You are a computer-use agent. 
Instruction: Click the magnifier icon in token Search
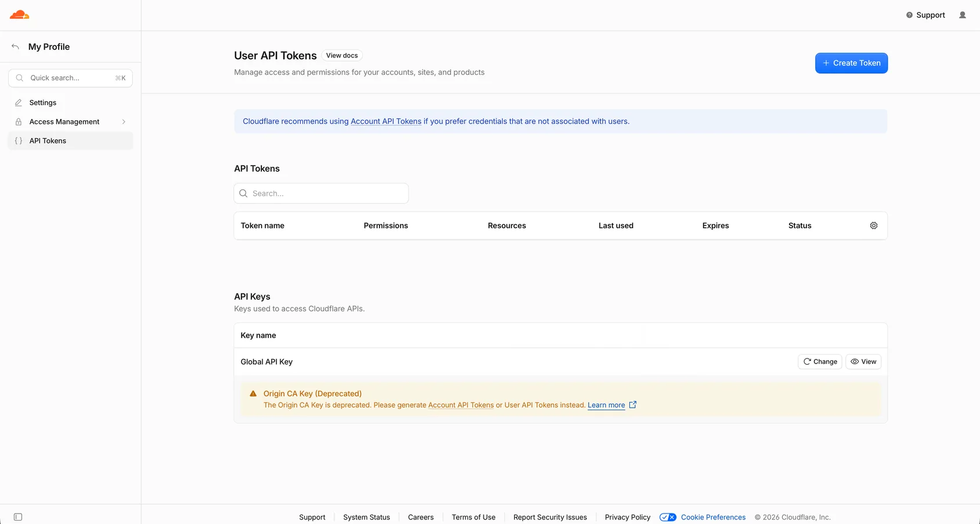(x=244, y=193)
